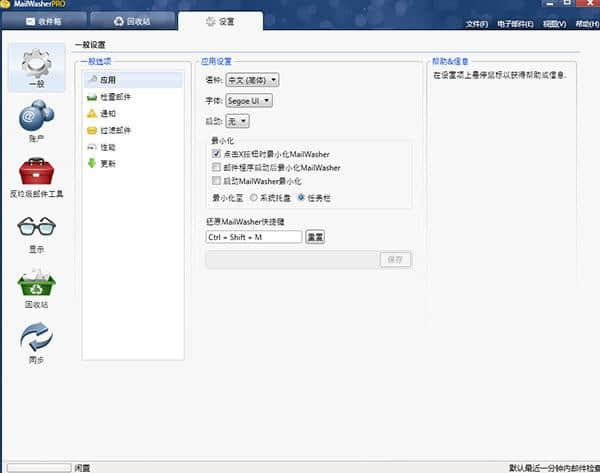Image resolution: width=600 pixels, height=473 pixels.
Task: Click the Ctrl + Shift + M hotkey field
Action: pos(253,237)
